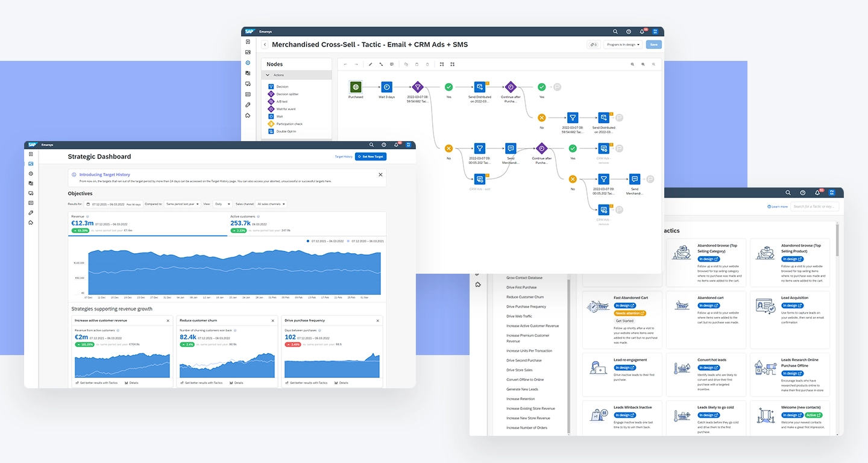Open the Daily view dropdown
Viewport: 868px width, 463px height.
click(222, 204)
